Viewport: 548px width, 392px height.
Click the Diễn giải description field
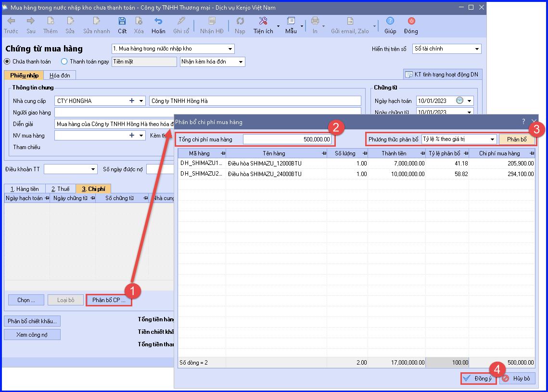click(115, 124)
